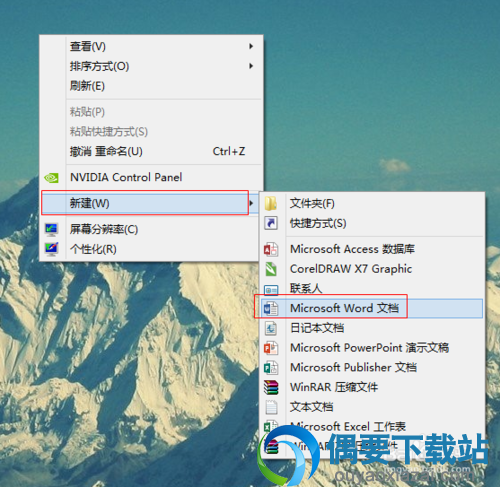Select Microsoft PowerPoint 演示文稿 text
The image size is (500, 487).
[x=369, y=348]
